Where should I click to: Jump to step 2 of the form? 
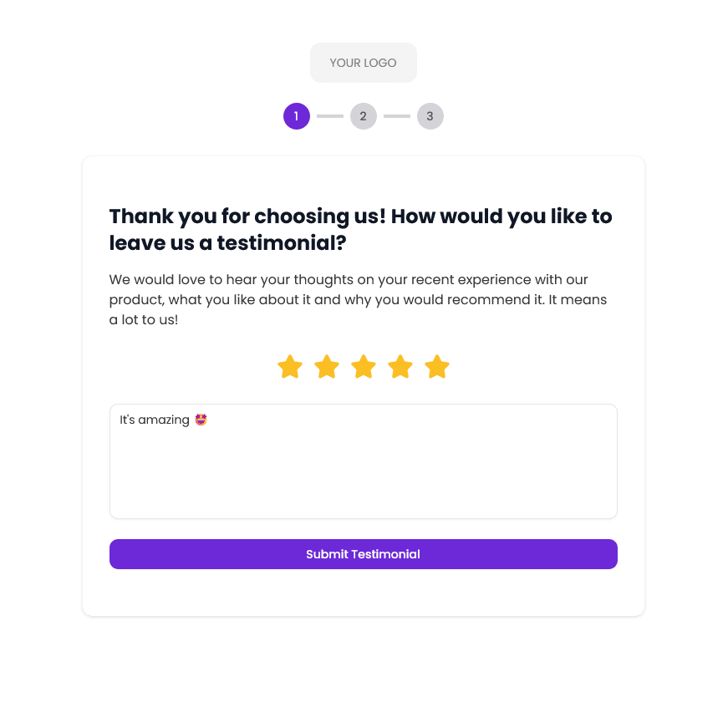pos(364,116)
